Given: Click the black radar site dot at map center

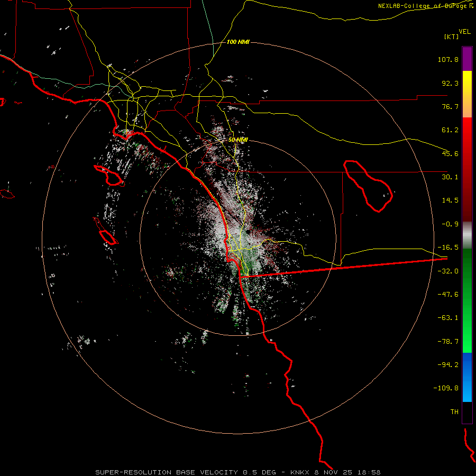Looking at the screenshot, I should click(x=248, y=232).
